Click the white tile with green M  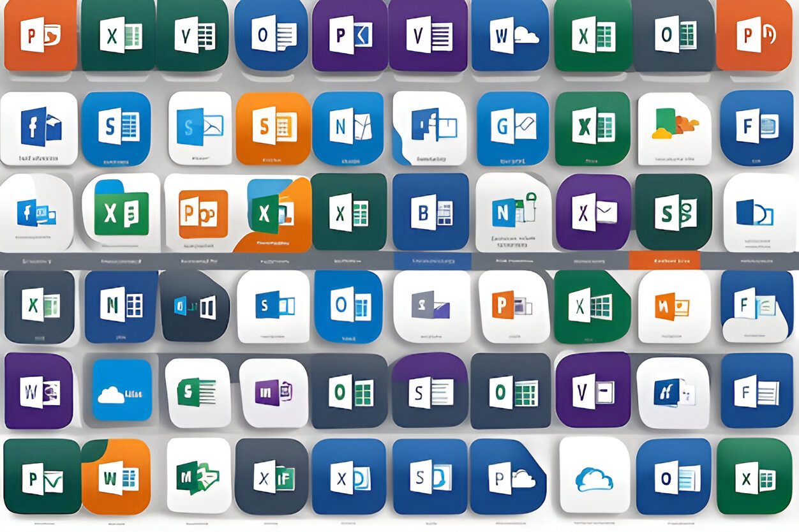198,477
